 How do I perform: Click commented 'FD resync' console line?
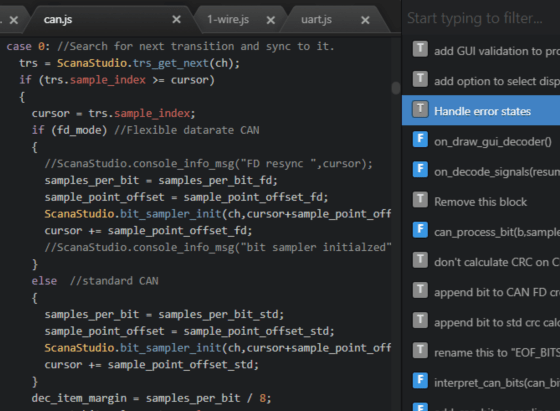(209, 164)
